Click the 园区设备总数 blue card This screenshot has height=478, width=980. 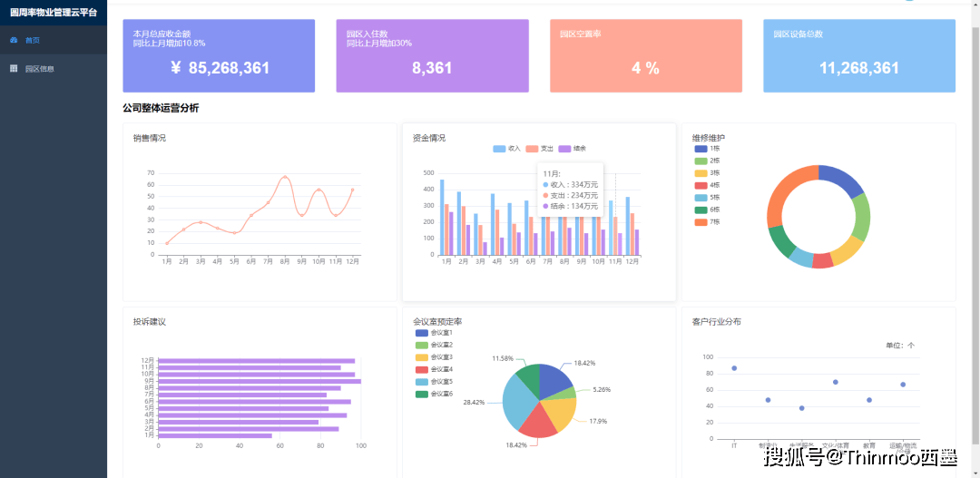[x=859, y=55]
